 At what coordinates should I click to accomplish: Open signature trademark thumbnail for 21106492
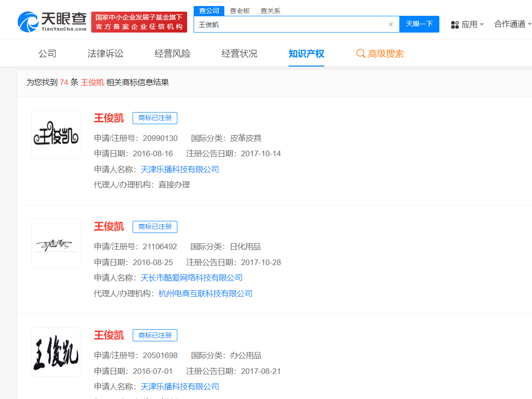pyautogui.click(x=56, y=243)
